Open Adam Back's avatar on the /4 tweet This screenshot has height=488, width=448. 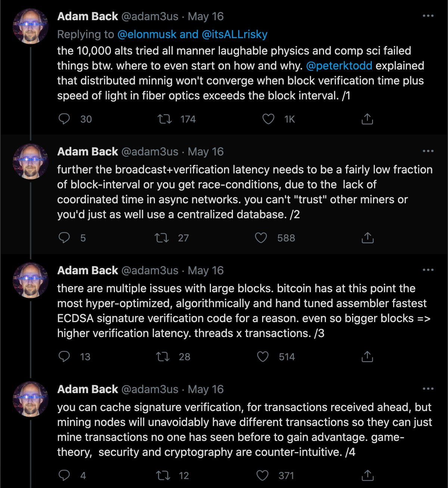coord(31,399)
